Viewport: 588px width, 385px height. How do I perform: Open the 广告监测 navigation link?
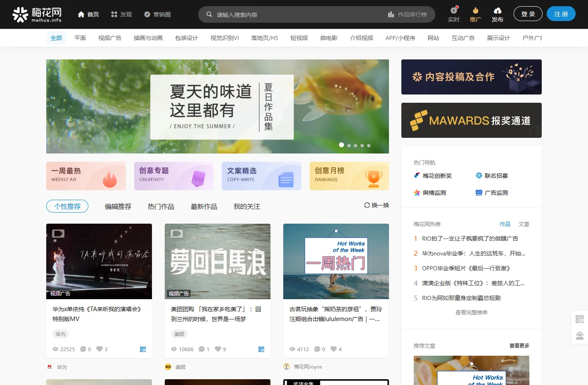[x=492, y=193]
